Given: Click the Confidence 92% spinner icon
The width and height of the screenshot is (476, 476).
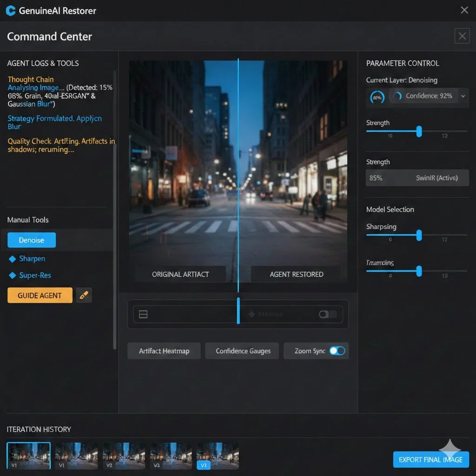Looking at the screenshot, I should click(x=397, y=96).
